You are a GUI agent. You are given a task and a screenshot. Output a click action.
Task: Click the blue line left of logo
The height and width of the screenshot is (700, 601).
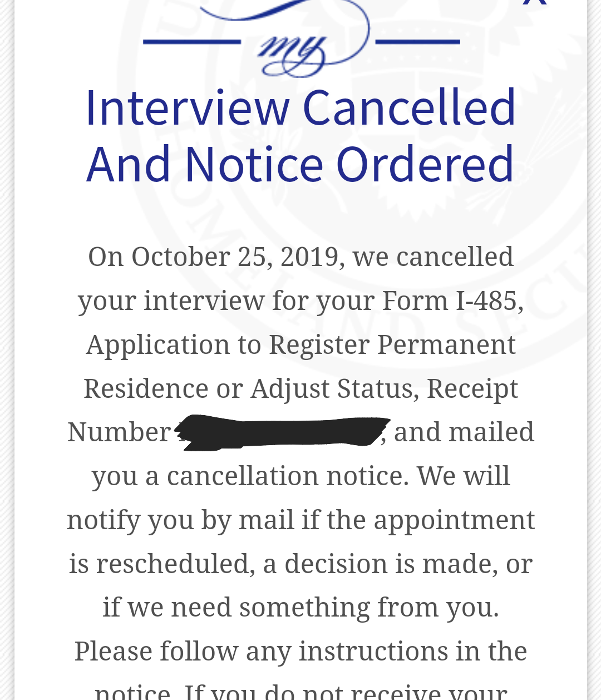coord(192,42)
